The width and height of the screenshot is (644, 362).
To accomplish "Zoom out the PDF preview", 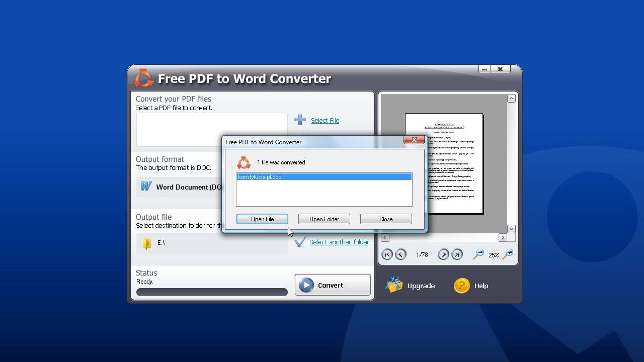I will pyautogui.click(x=478, y=254).
